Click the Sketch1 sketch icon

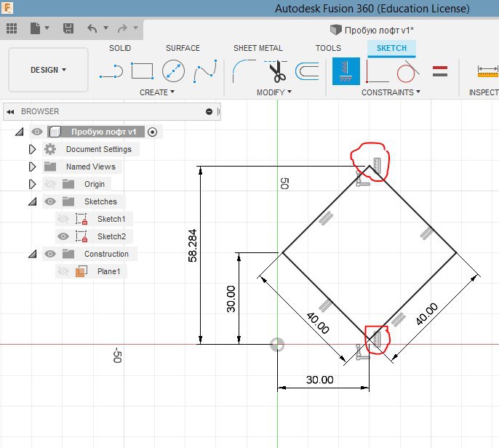click(81, 219)
